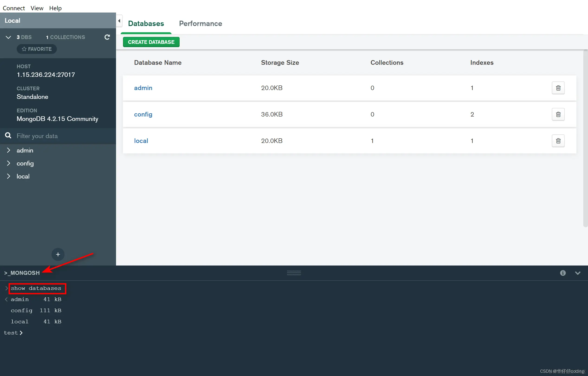The height and width of the screenshot is (376, 588).
Task: Collapse the connection details chevron near 3 DBS
Action: click(8, 37)
